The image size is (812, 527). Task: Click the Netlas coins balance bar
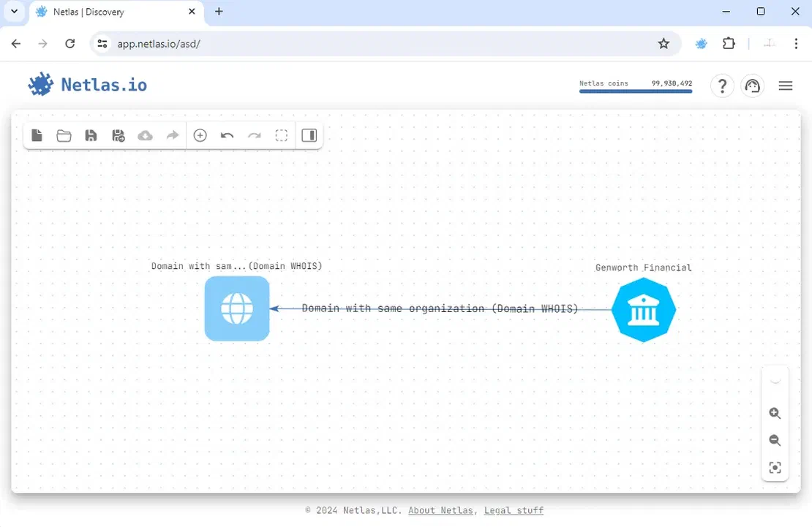(636, 86)
